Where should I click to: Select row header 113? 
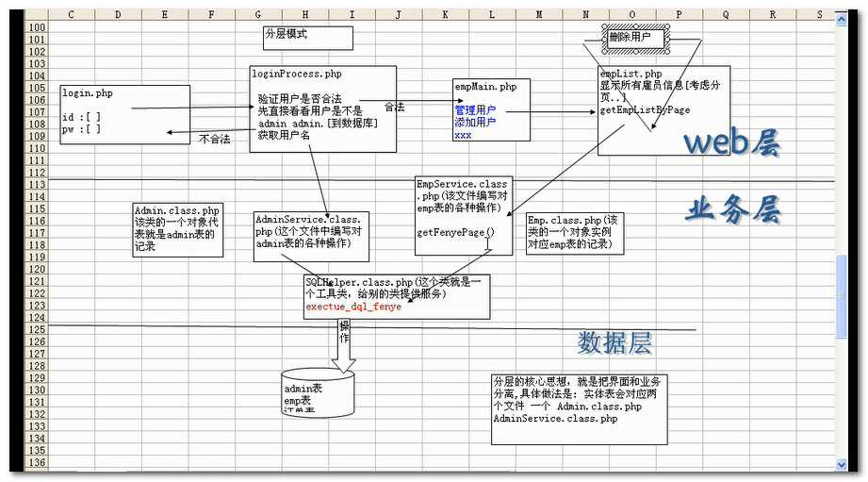tap(37, 185)
